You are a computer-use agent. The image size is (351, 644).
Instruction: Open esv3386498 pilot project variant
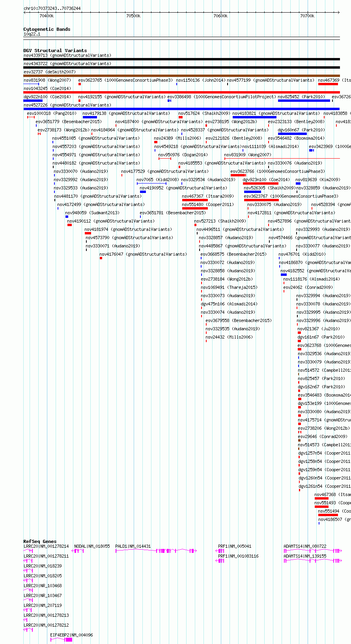click(x=222, y=97)
